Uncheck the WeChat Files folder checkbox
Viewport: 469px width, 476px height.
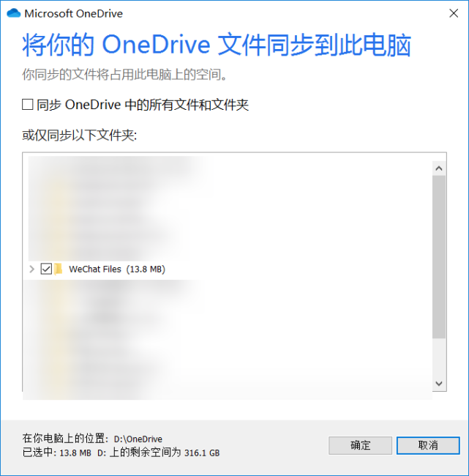tap(46, 269)
